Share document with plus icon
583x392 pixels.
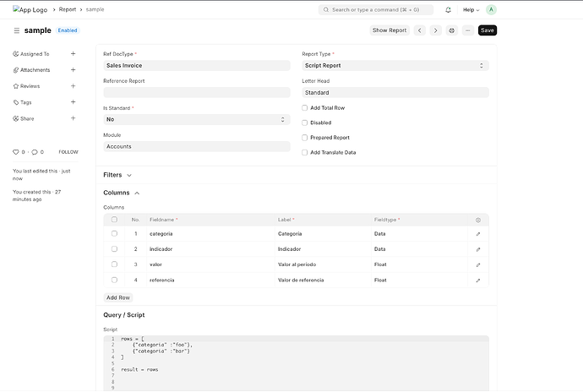click(x=74, y=118)
